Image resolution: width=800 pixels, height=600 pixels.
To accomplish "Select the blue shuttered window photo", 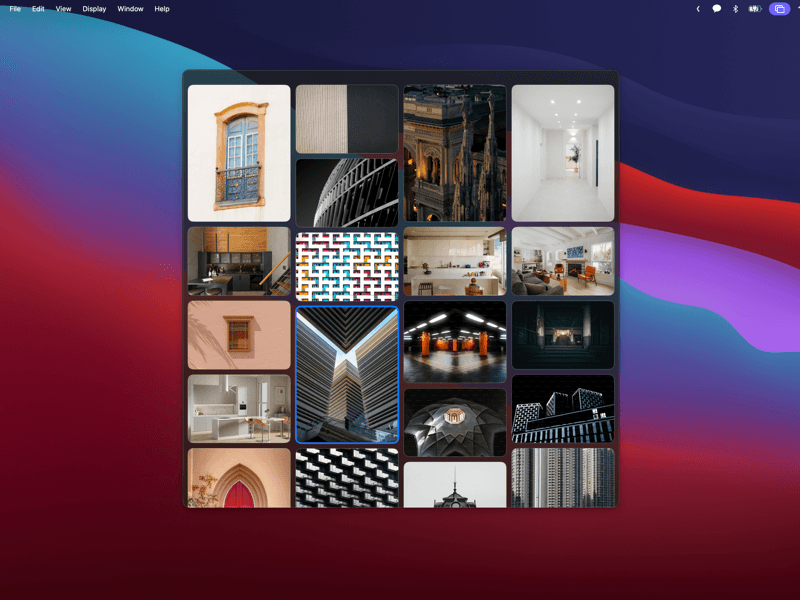I will coord(238,151).
